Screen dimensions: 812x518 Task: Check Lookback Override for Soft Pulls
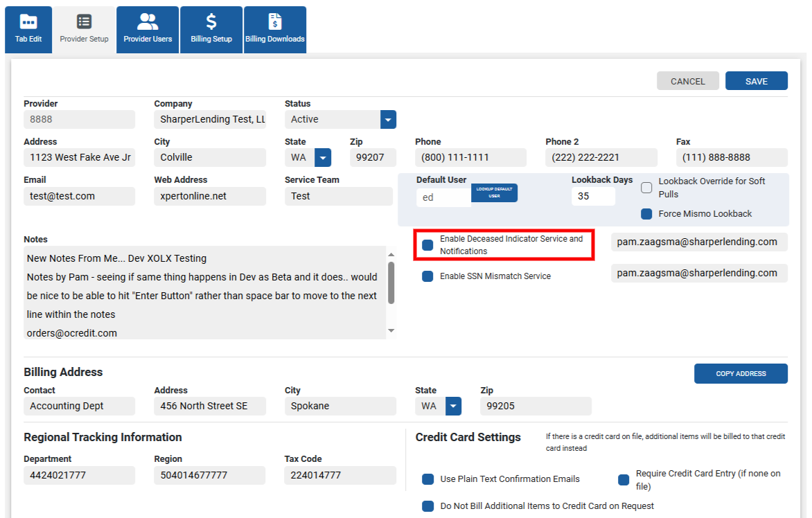pyautogui.click(x=646, y=188)
